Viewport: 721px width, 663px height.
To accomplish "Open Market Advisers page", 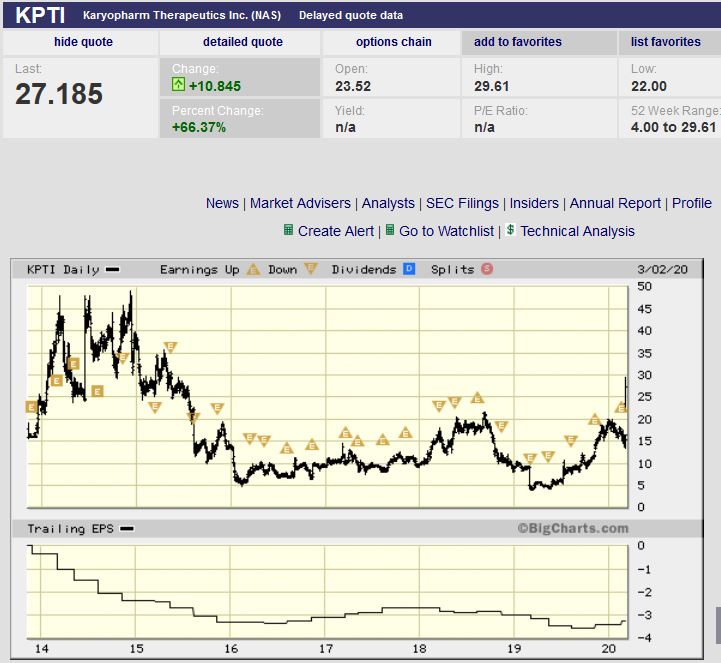I will click(300, 203).
